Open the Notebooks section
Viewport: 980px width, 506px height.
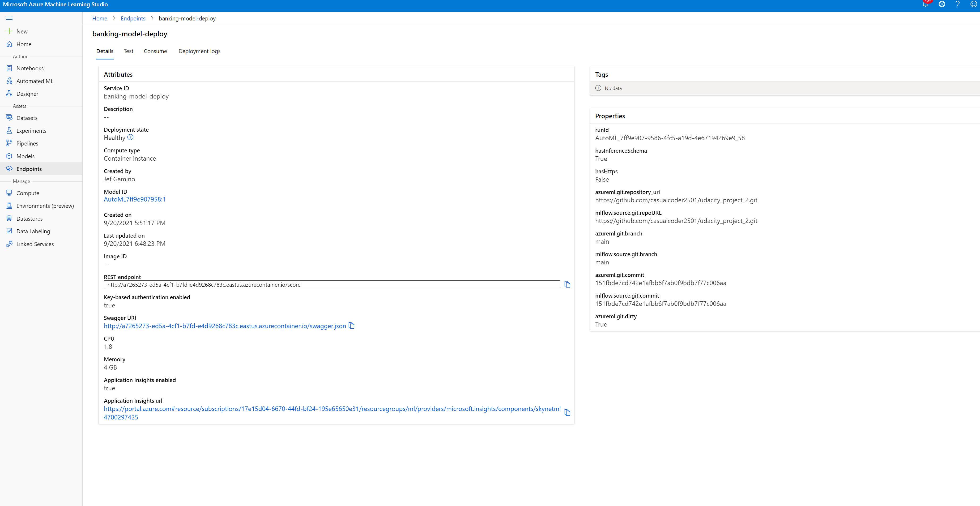click(30, 68)
